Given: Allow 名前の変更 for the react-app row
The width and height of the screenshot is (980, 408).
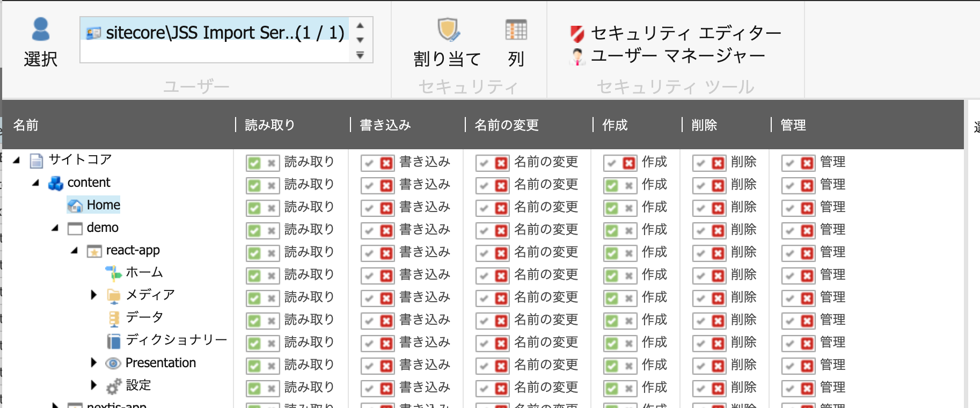Looking at the screenshot, I should (x=484, y=253).
